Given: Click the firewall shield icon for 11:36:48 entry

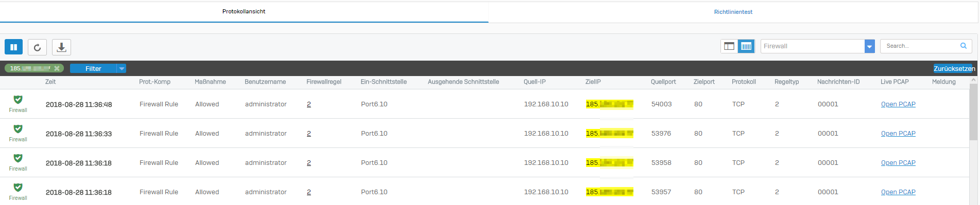Looking at the screenshot, I should click(x=18, y=100).
